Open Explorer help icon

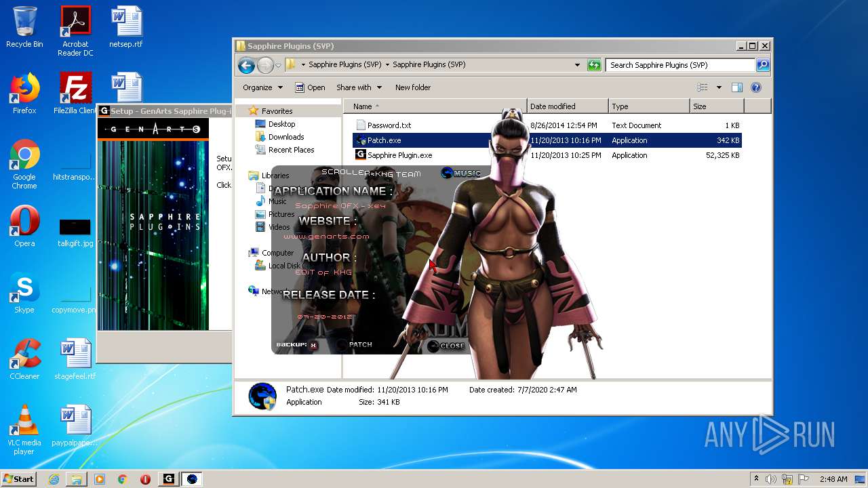[756, 87]
